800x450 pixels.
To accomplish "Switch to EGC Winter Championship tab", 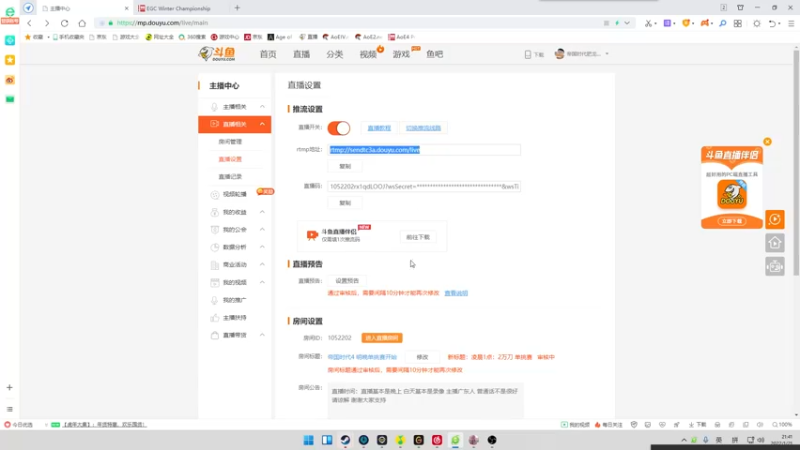I will point(179,8).
